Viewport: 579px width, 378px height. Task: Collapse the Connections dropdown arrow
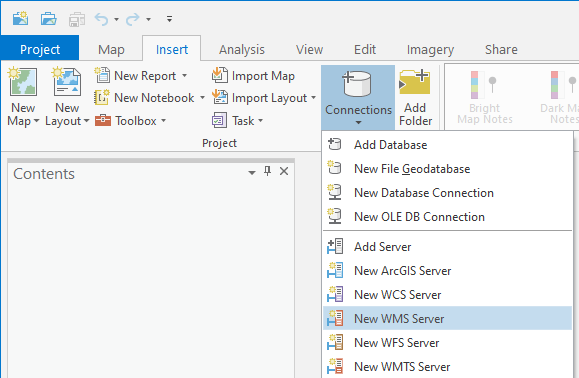[359, 123]
